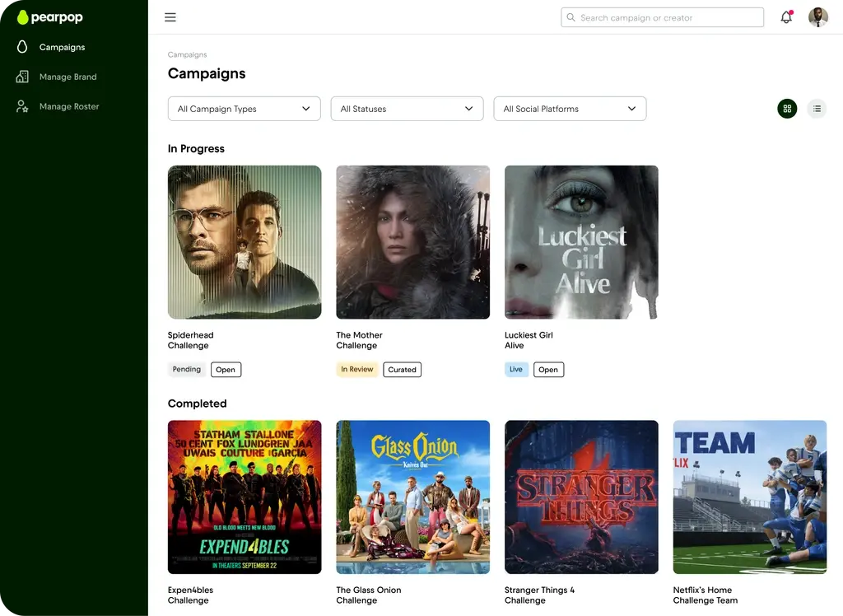Click the Campaigns breadcrumb link
This screenshot has width=843, height=616.
click(187, 55)
